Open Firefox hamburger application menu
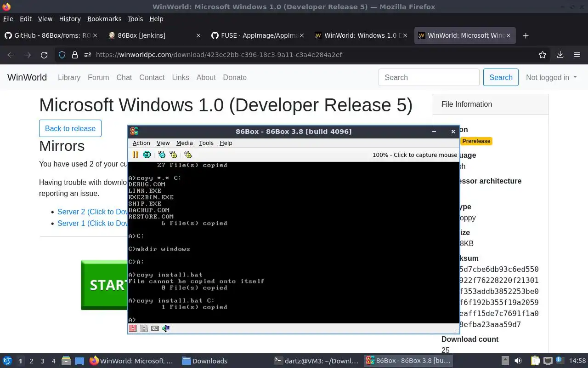Screen dimensions: 588x368 pos(577,55)
